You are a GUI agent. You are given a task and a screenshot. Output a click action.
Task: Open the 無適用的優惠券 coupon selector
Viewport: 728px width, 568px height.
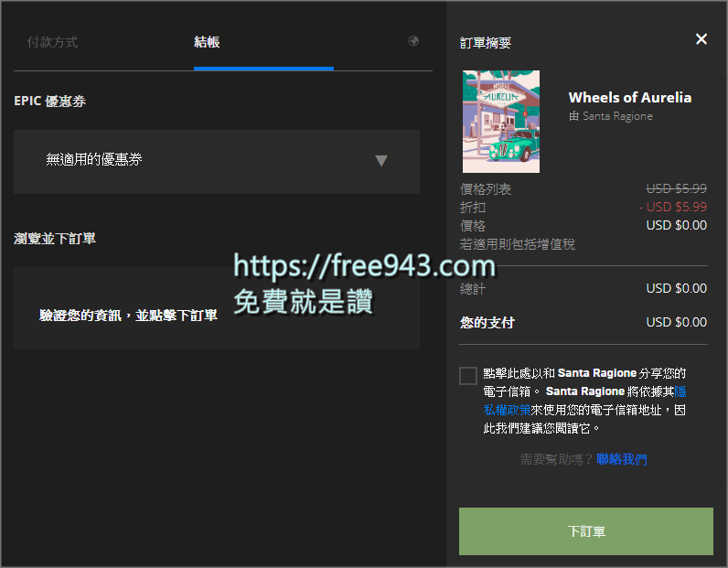click(x=216, y=161)
